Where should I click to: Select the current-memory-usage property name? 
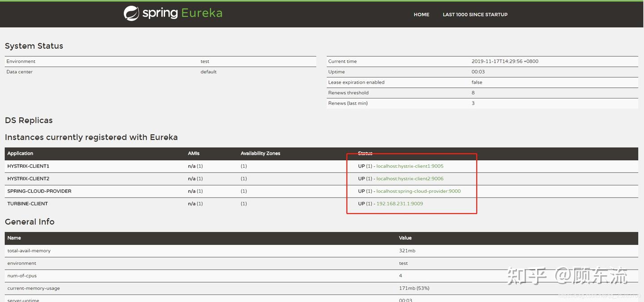click(x=34, y=288)
